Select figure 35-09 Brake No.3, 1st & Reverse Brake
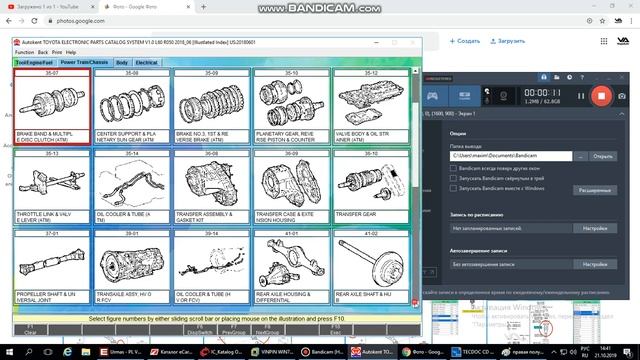640x360 pixels. (211, 107)
